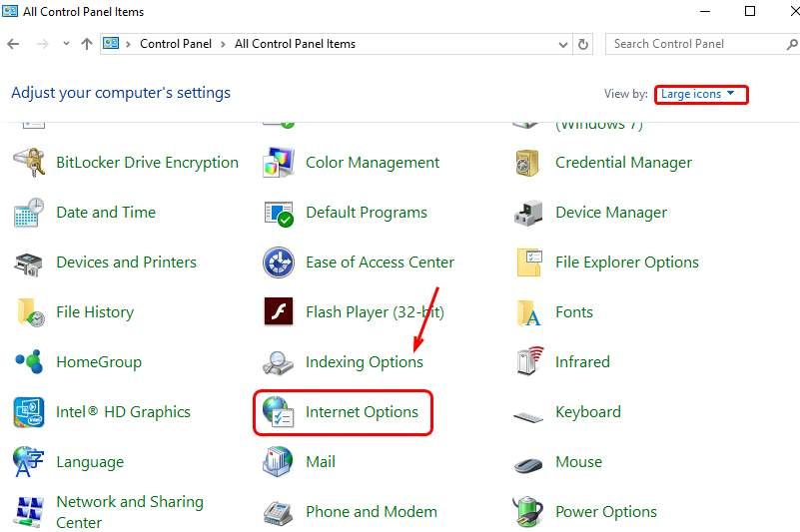Viewport: 800px width, 532px height.
Task: Open the Phone and Modem link
Action: 371,511
